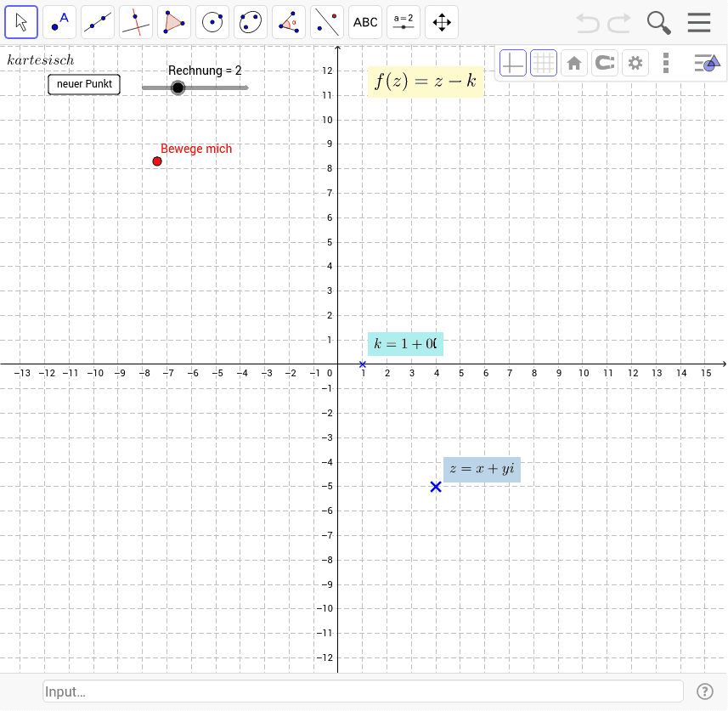This screenshot has height=711, width=728.
Task: Open graphics settings gear
Action: tap(635, 63)
